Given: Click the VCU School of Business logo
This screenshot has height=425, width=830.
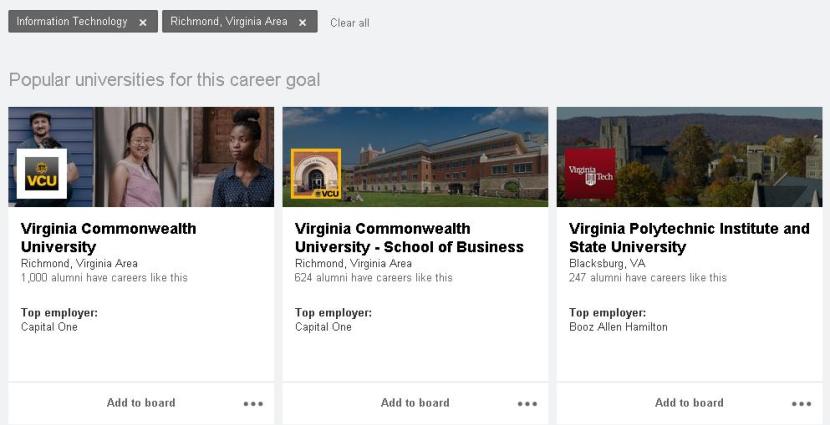Looking at the screenshot, I should (316, 174).
